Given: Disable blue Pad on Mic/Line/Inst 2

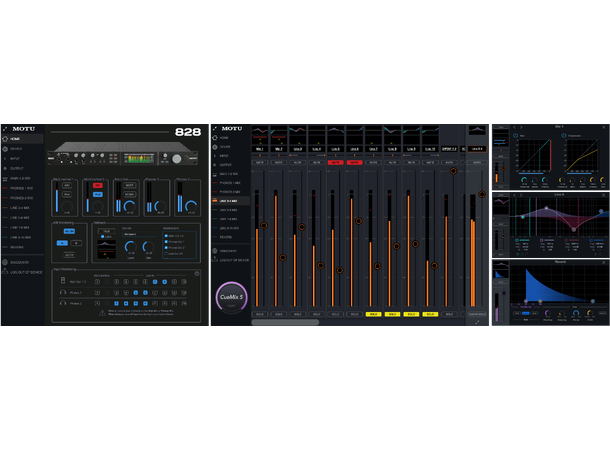Looking at the screenshot, I should [x=98, y=194].
